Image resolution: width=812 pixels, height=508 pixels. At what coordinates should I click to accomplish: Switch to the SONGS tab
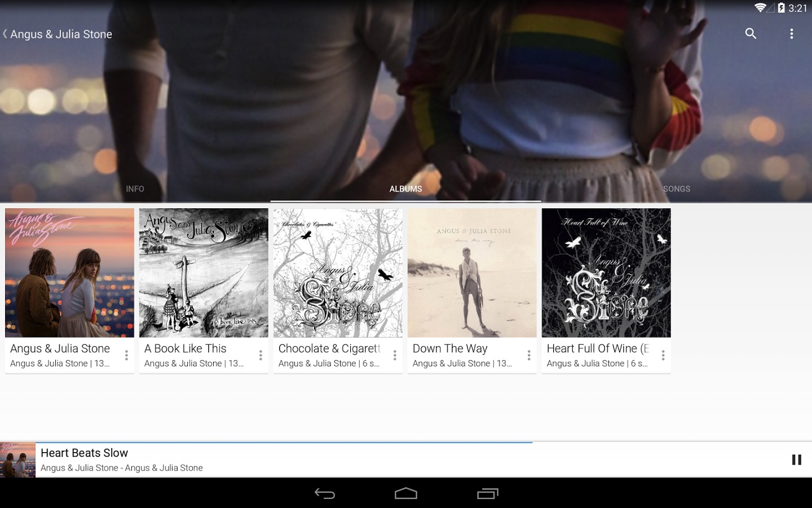677,189
